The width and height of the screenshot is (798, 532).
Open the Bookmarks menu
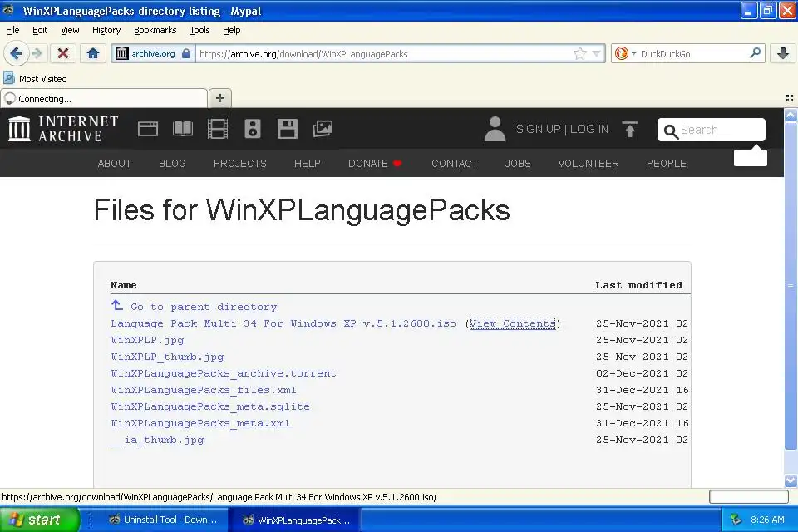pyautogui.click(x=155, y=30)
